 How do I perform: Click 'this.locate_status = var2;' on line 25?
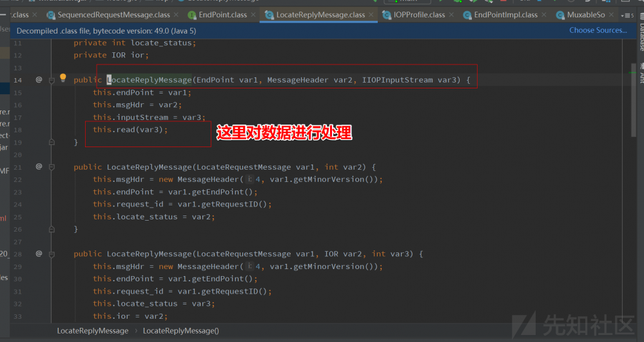click(153, 217)
